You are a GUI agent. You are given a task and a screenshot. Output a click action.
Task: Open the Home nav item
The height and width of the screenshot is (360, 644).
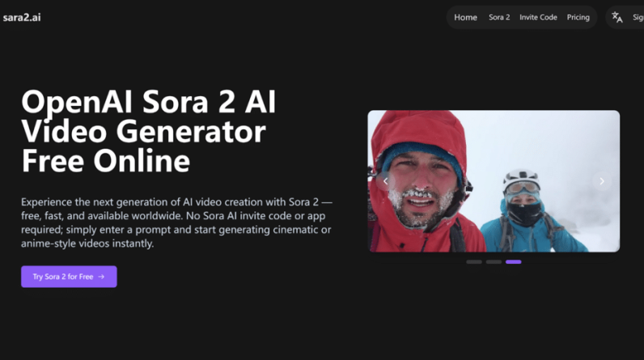click(465, 17)
